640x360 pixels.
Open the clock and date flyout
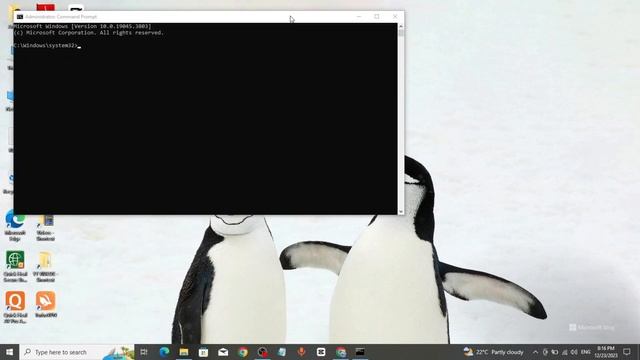606,352
